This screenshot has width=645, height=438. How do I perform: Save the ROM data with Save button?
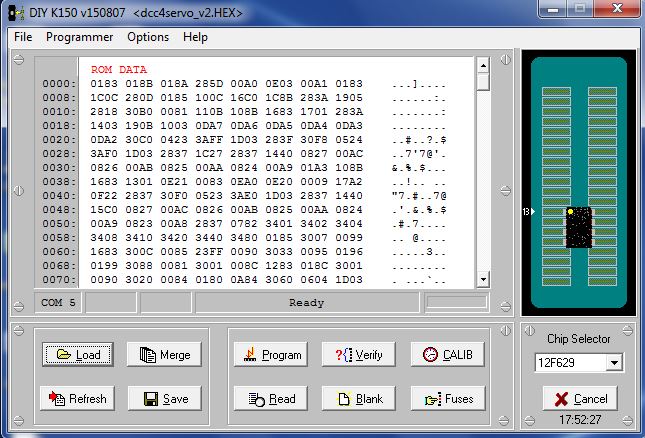pos(164,399)
